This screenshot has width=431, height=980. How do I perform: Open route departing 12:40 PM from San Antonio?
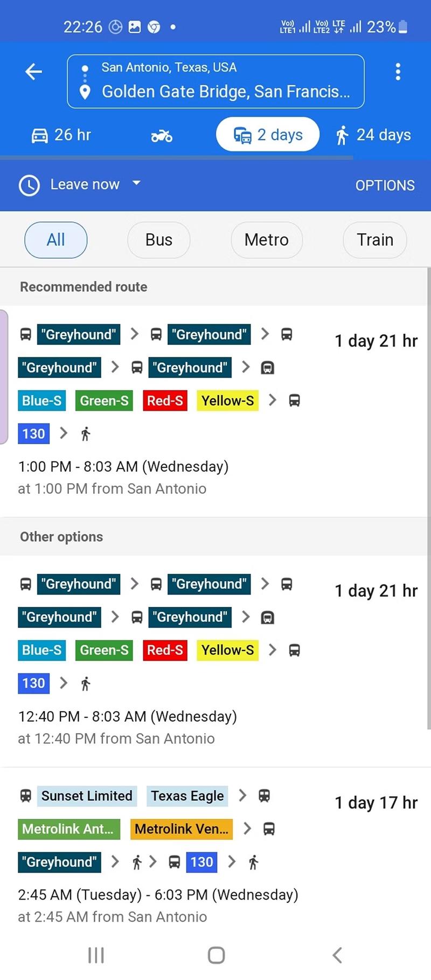(215, 661)
